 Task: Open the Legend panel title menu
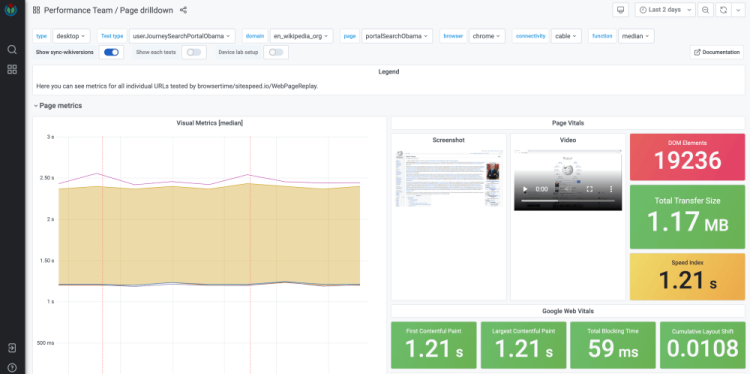pyautogui.click(x=388, y=72)
